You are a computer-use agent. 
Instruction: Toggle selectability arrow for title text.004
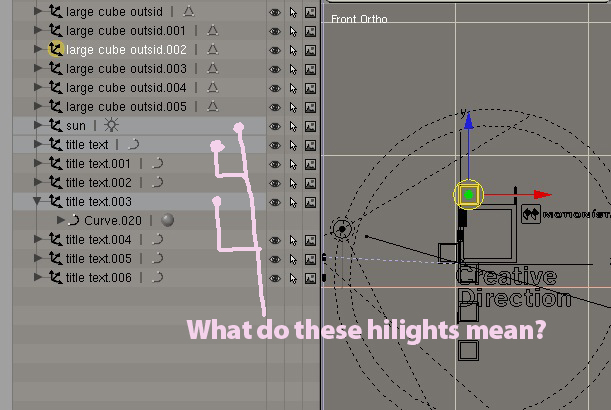pos(293,240)
